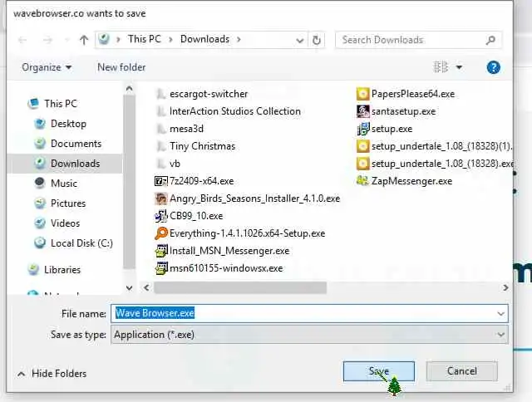Select the setup.exe file icon

coord(362,129)
